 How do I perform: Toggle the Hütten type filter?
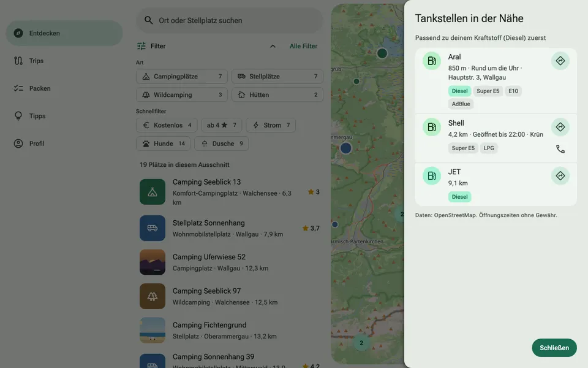[x=277, y=94]
